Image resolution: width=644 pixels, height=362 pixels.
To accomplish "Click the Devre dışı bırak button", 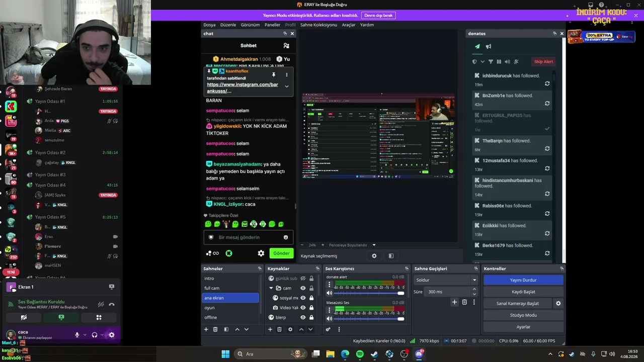I will click(378, 16).
